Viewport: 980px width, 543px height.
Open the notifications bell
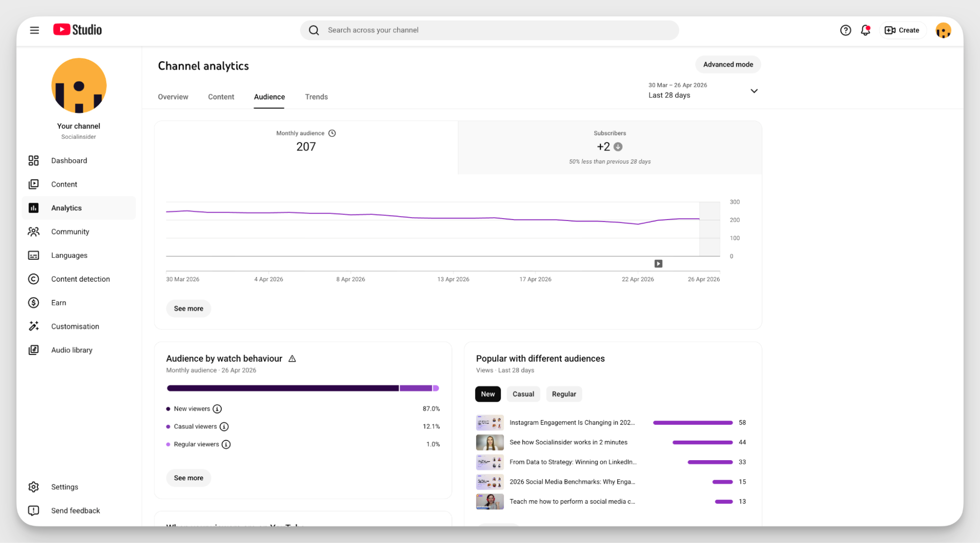pyautogui.click(x=865, y=30)
